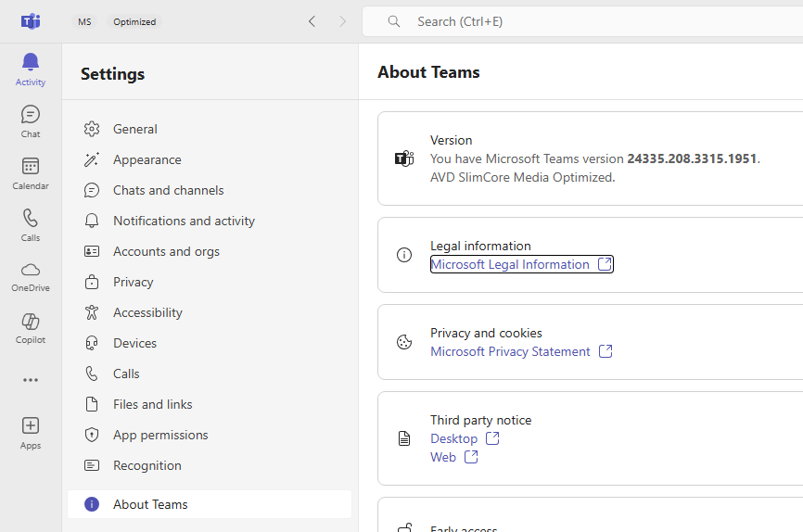Select General settings
The image size is (803, 532).
(134, 129)
